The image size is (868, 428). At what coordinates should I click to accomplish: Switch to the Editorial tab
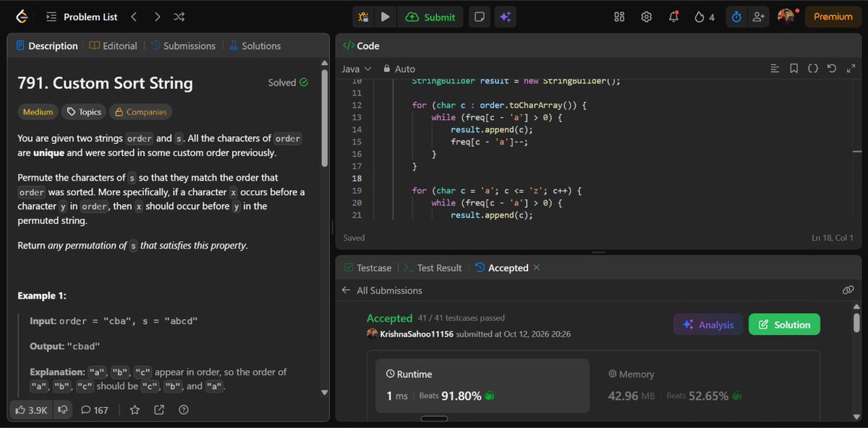click(114, 46)
